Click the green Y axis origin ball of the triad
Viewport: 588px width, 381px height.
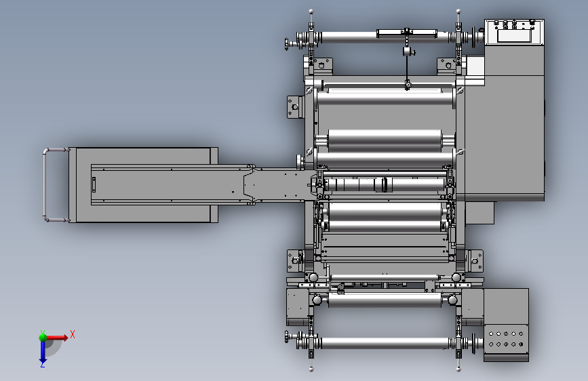[43, 337]
